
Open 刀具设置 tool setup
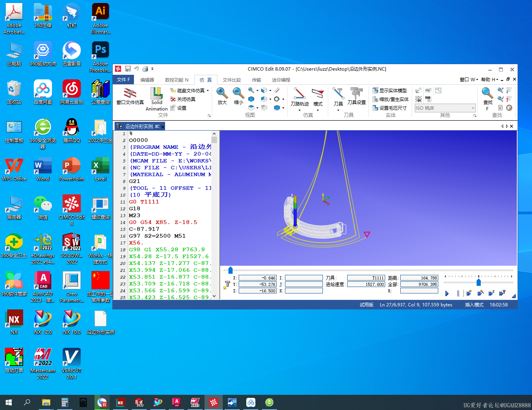click(357, 96)
